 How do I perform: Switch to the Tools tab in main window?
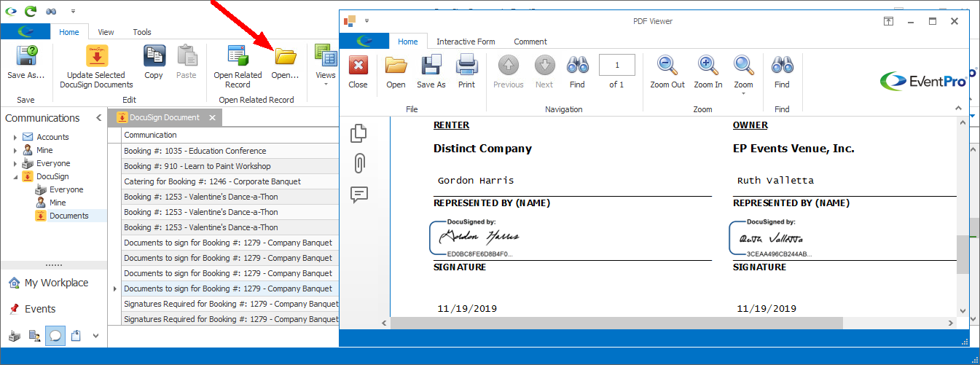[142, 32]
